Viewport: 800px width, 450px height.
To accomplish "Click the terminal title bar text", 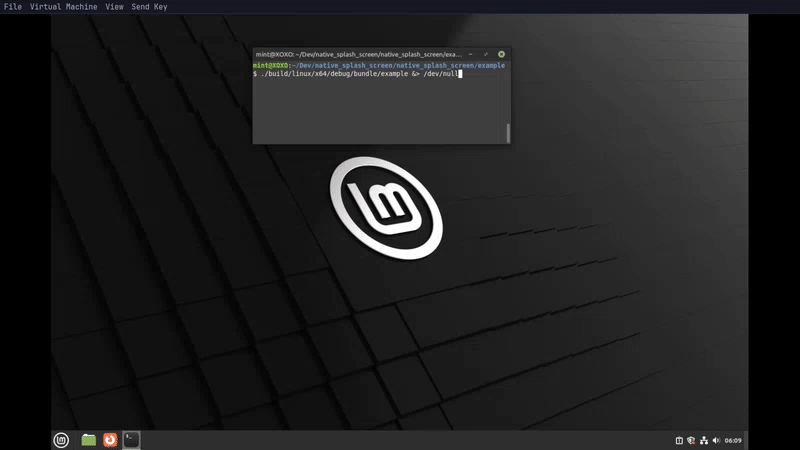I will click(x=359, y=54).
